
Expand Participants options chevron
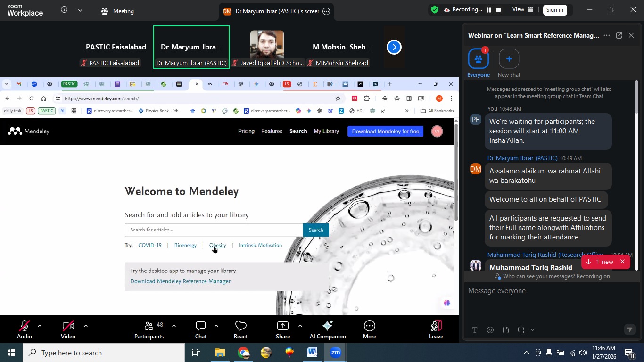pos(174,325)
